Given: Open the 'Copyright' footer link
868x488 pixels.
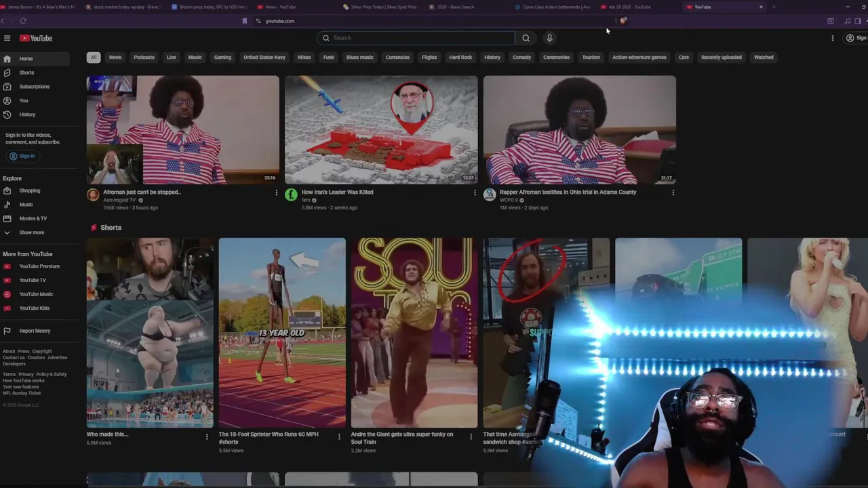Looking at the screenshot, I should [x=42, y=351].
